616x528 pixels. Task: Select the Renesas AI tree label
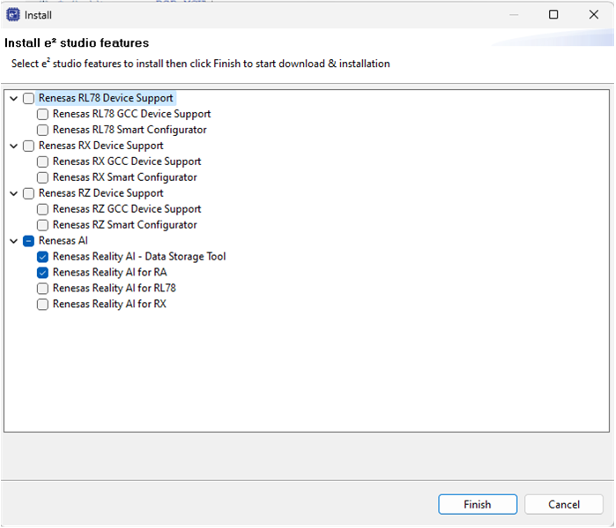point(65,241)
